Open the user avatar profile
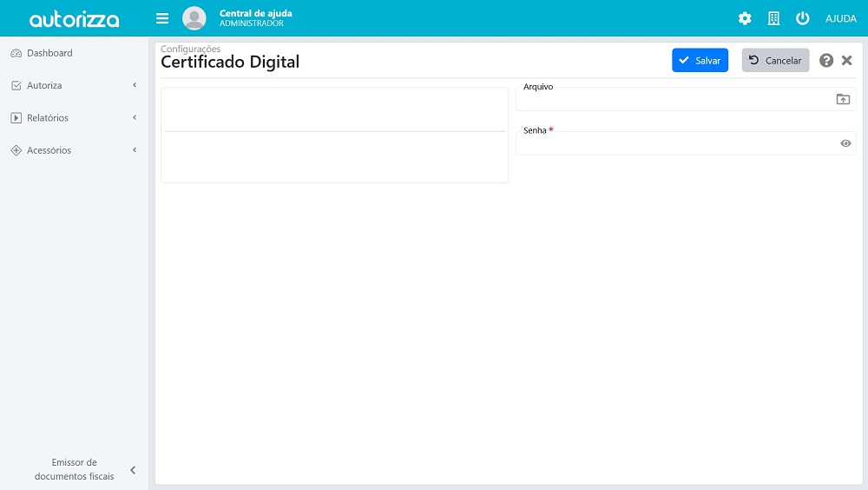 point(194,18)
